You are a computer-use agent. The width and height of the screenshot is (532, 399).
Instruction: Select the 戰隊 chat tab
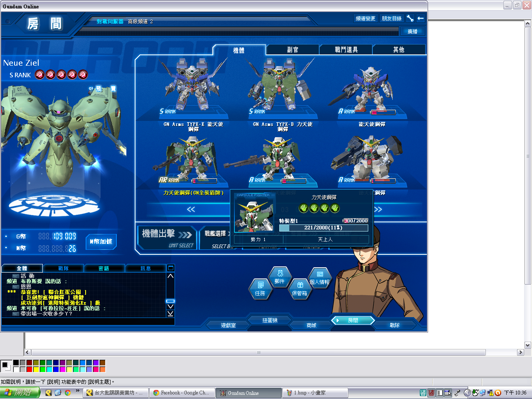point(63,268)
